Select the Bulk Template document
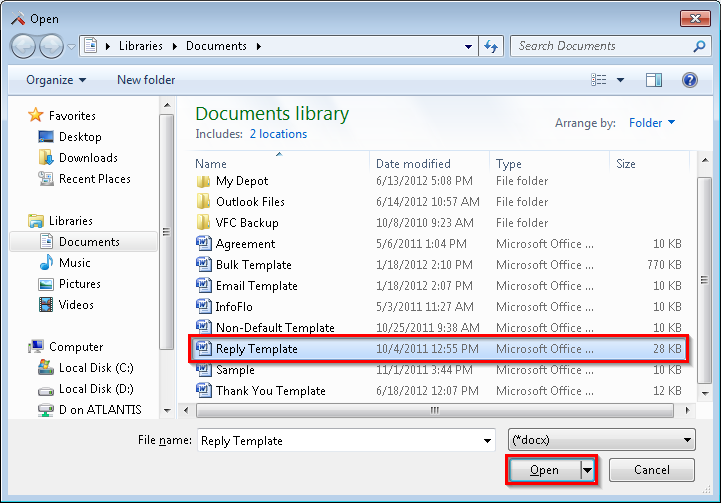721x503 pixels. (253, 265)
